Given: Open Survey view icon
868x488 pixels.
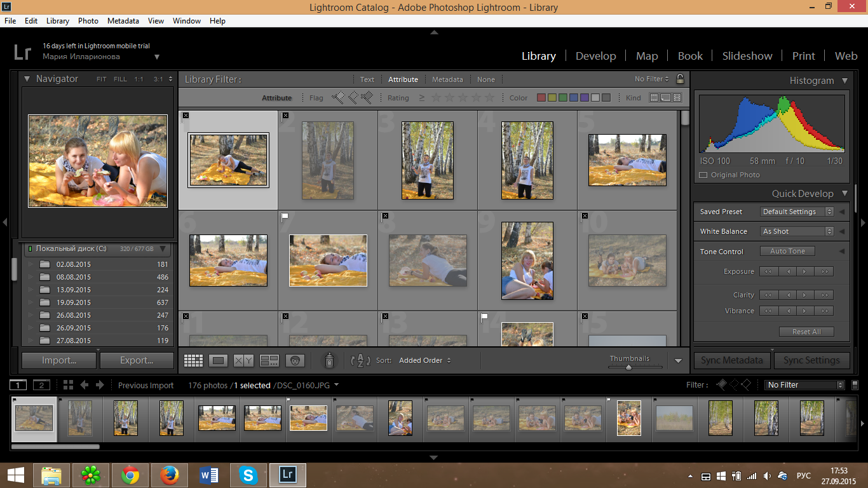Looking at the screenshot, I should click(x=269, y=360).
